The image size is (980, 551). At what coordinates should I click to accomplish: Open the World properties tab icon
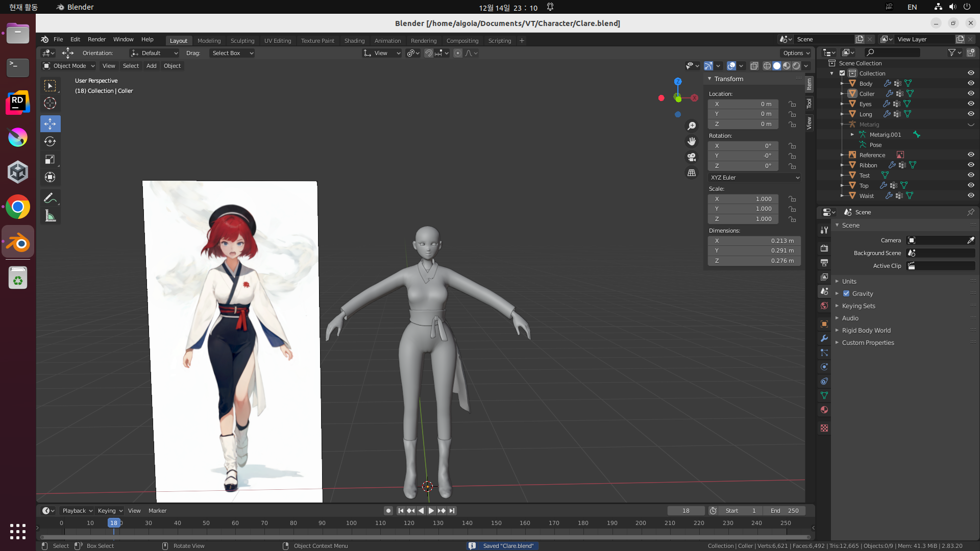click(824, 306)
